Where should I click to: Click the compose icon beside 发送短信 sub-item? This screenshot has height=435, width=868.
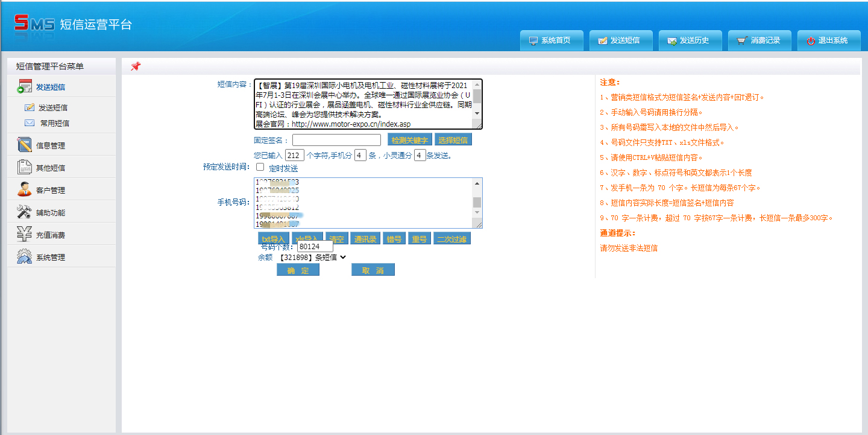pos(30,107)
